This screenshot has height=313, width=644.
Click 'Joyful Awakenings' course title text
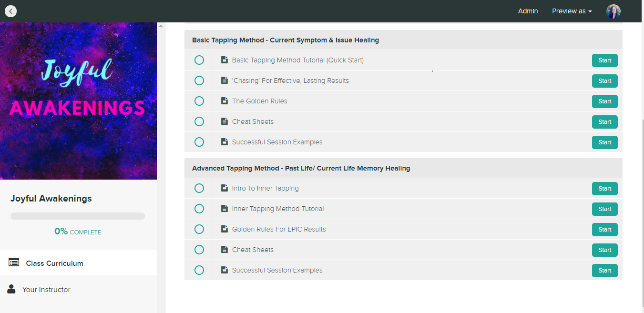[51, 199]
